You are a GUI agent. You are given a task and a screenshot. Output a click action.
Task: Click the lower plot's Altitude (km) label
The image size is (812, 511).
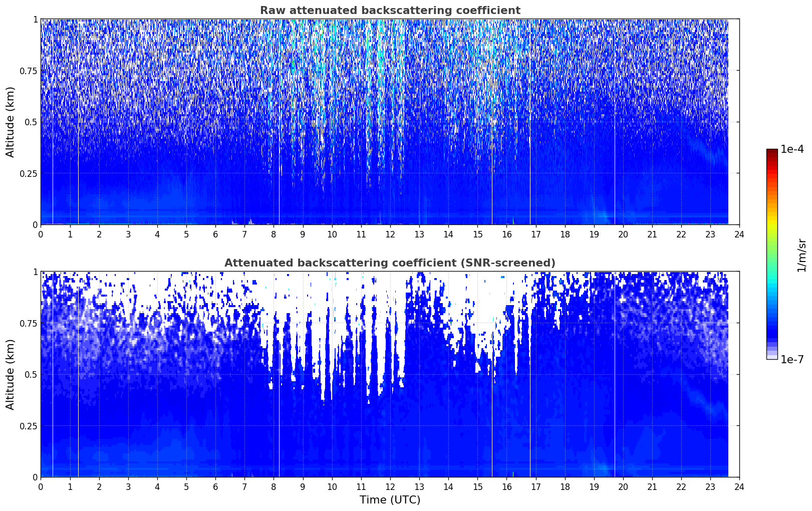tap(11, 374)
